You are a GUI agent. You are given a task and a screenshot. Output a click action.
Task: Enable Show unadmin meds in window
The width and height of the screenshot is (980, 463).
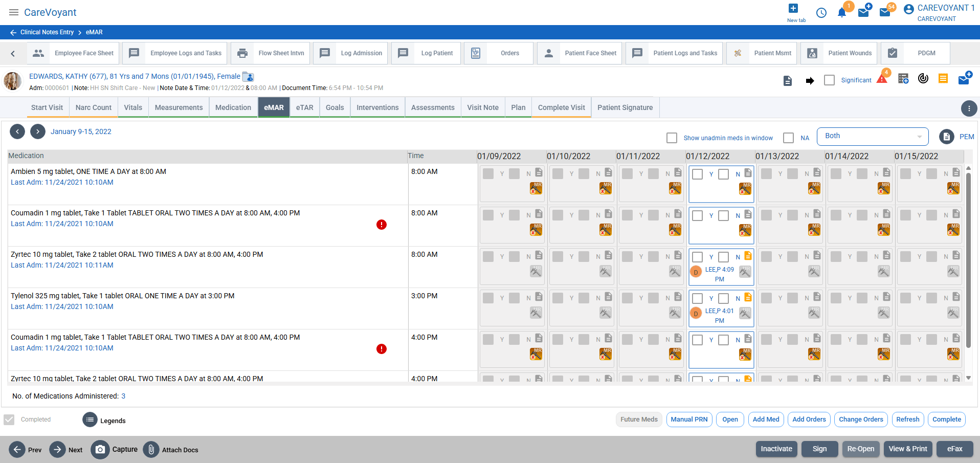pos(672,138)
